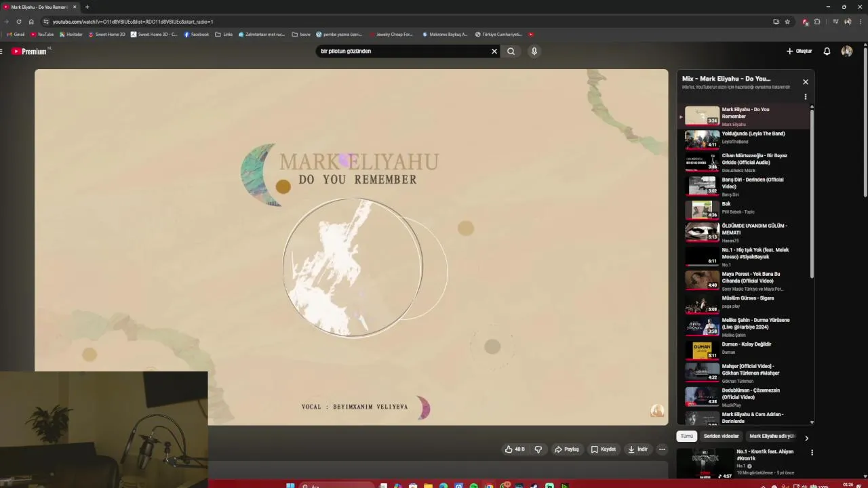Open Haritalar bookmark
The image size is (868, 488).
click(x=71, y=34)
